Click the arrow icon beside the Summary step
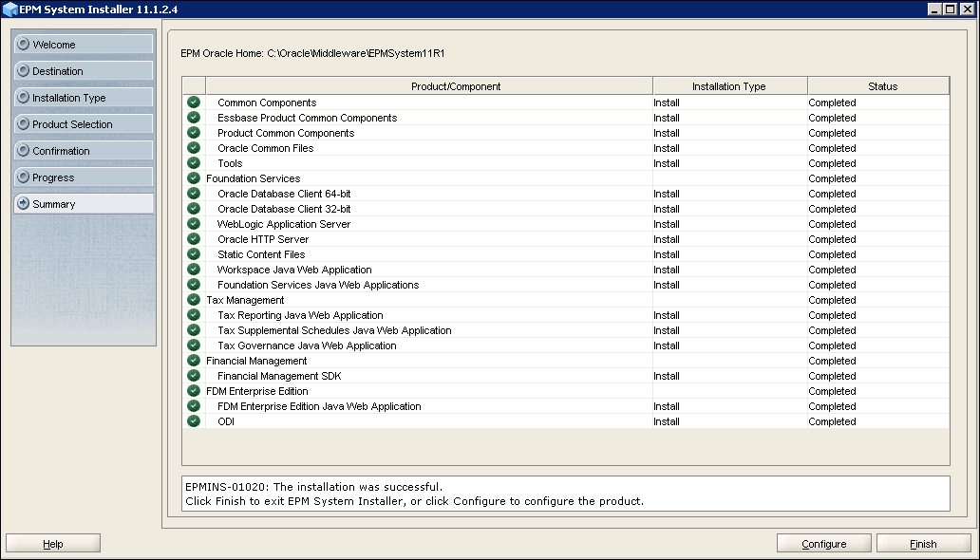The width and height of the screenshot is (980, 560). click(x=24, y=204)
